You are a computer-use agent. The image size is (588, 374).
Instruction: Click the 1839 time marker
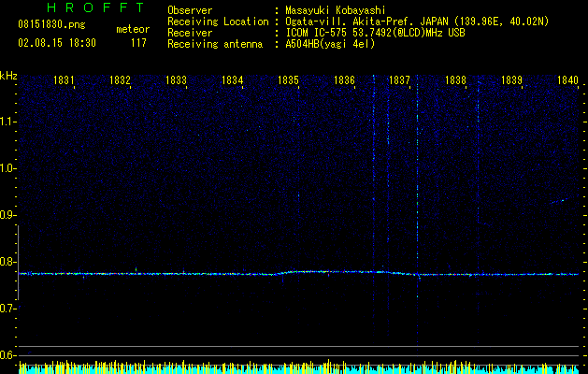[x=511, y=79]
